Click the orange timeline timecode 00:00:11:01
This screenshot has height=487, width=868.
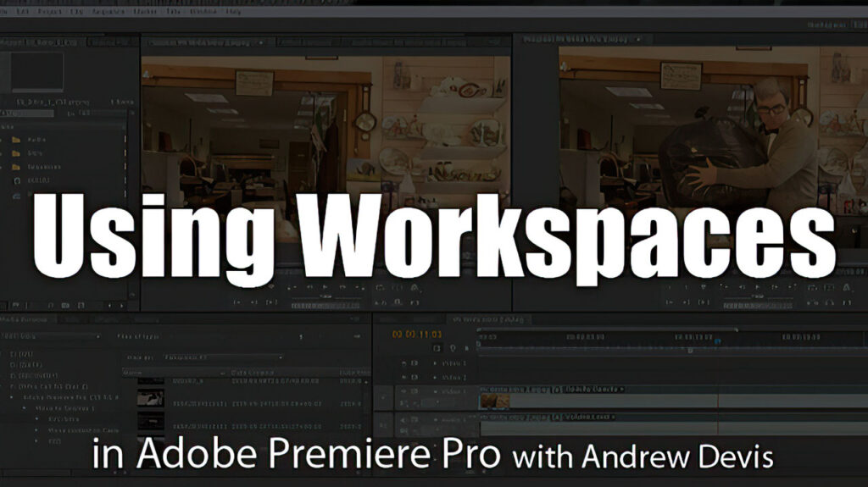coord(417,335)
